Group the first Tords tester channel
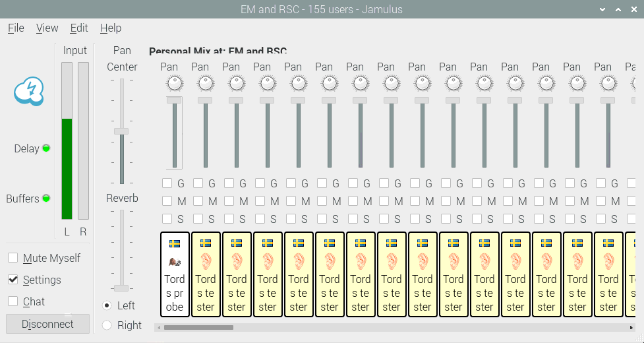This screenshot has width=644, height=343. coord(198,183)
